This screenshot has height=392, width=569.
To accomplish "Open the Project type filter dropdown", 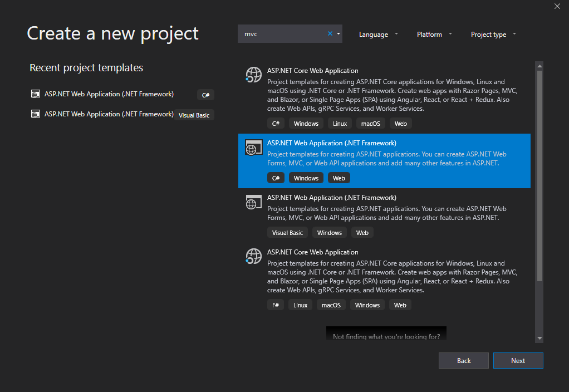I will pos(493,35).
